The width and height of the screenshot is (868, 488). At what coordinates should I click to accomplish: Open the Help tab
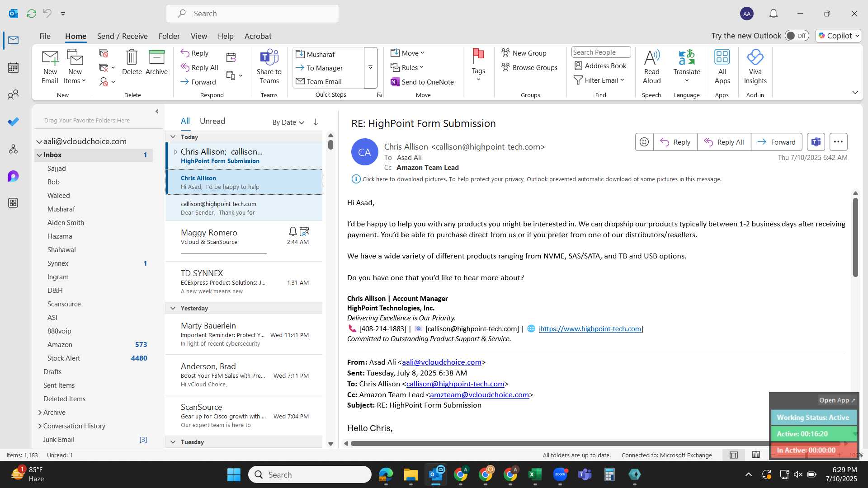226,36
